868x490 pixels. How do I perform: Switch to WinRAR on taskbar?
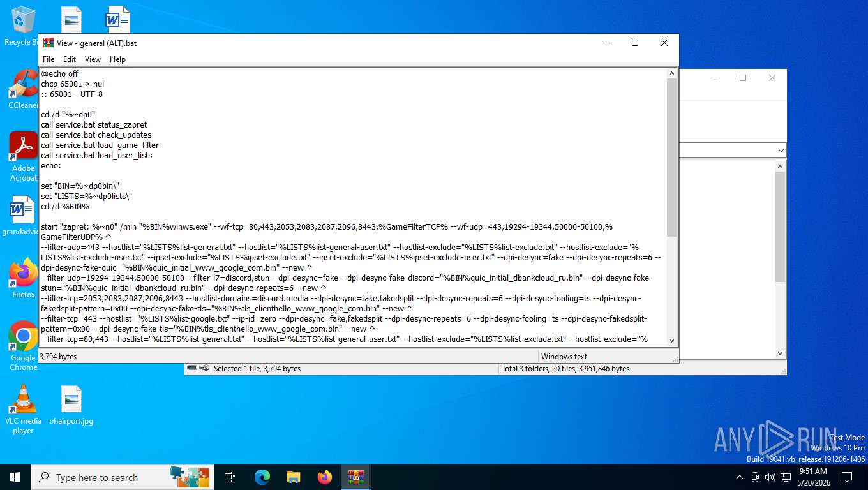point(355,477)
